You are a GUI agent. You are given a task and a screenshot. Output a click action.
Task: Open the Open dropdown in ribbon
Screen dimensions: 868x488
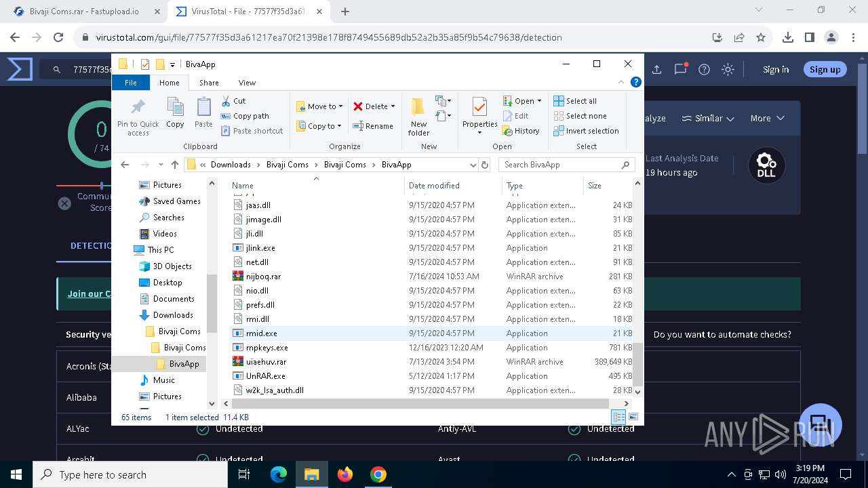[x=522, y=101]
